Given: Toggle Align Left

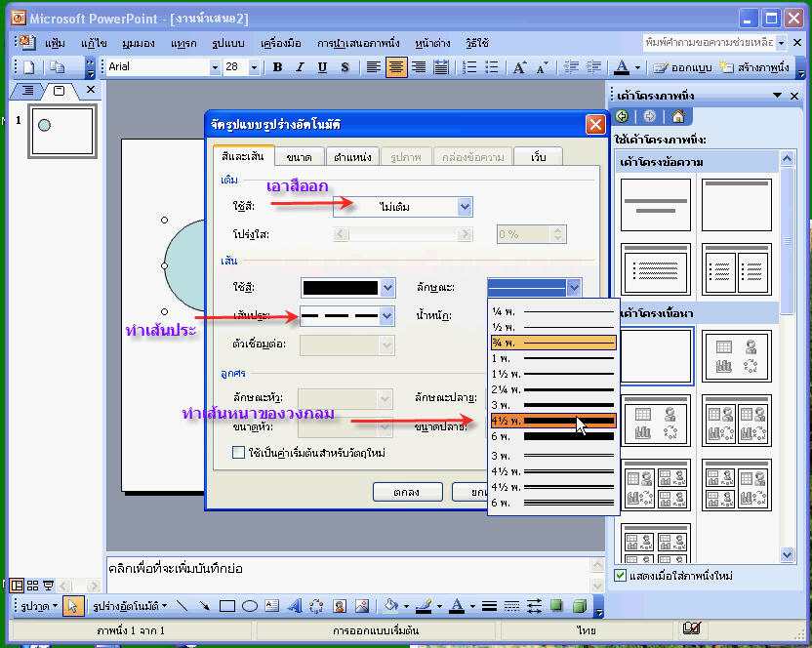Looking at the screenshot, I should point(374,67).
